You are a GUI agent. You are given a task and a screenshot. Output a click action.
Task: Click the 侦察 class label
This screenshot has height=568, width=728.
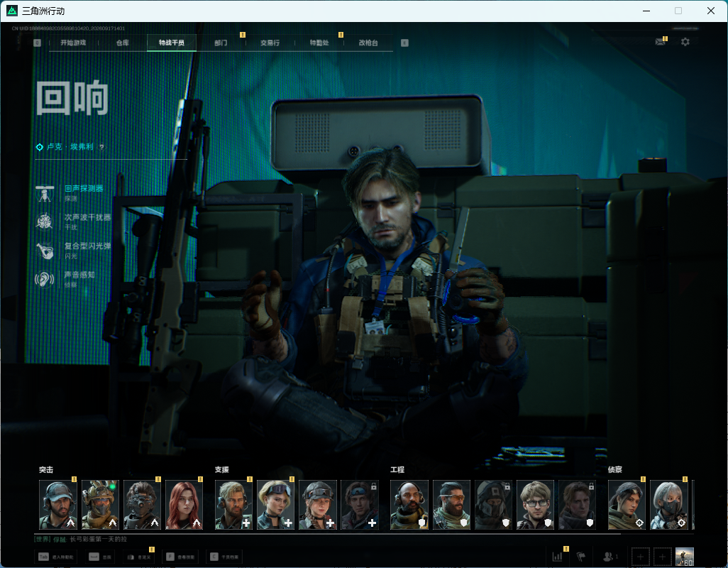[615, 469]
